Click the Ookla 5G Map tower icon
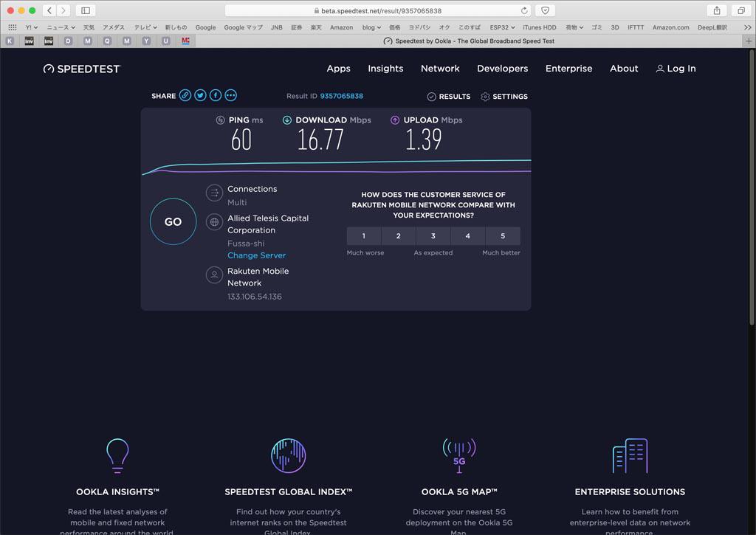This screenshot has width=756, height=535. (459, 455)
